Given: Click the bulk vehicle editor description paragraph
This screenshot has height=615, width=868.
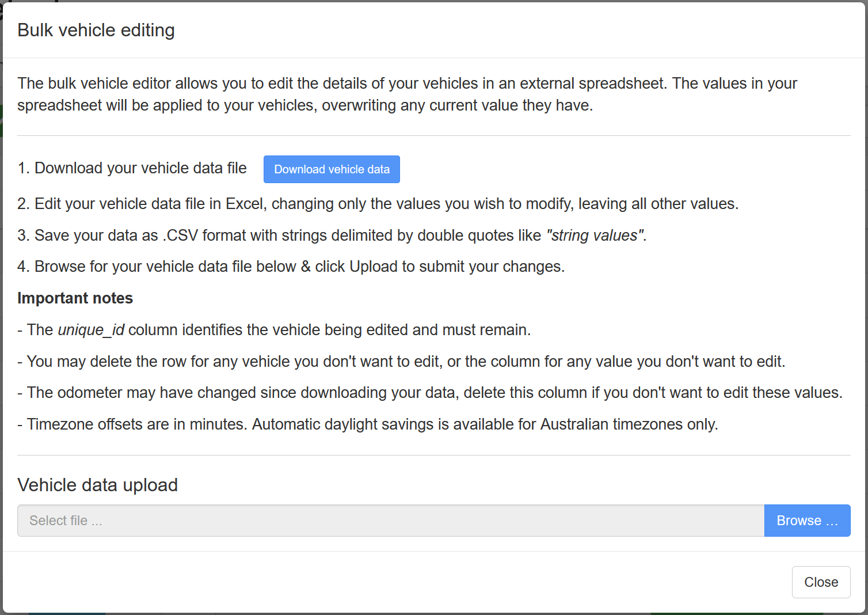Looking at the screenshot, I should pyautogui.click(x=407, y=94).
